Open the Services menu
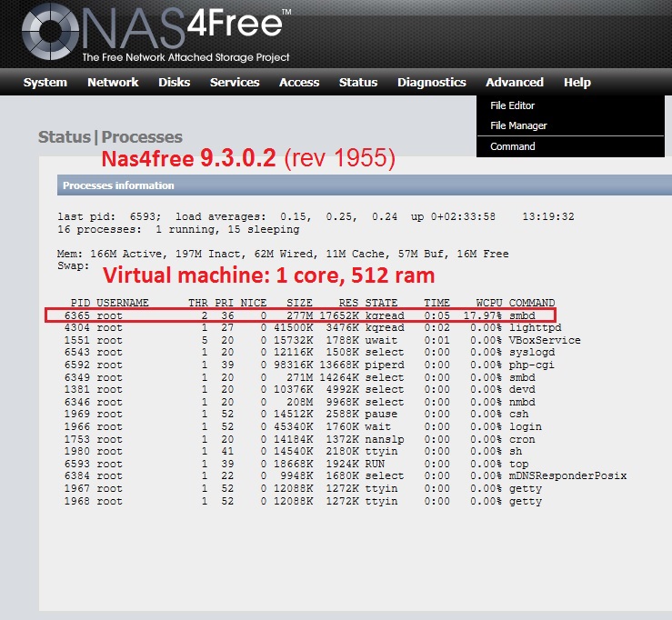The height and width of the screenshot is (620, 672). pos(235,82)
